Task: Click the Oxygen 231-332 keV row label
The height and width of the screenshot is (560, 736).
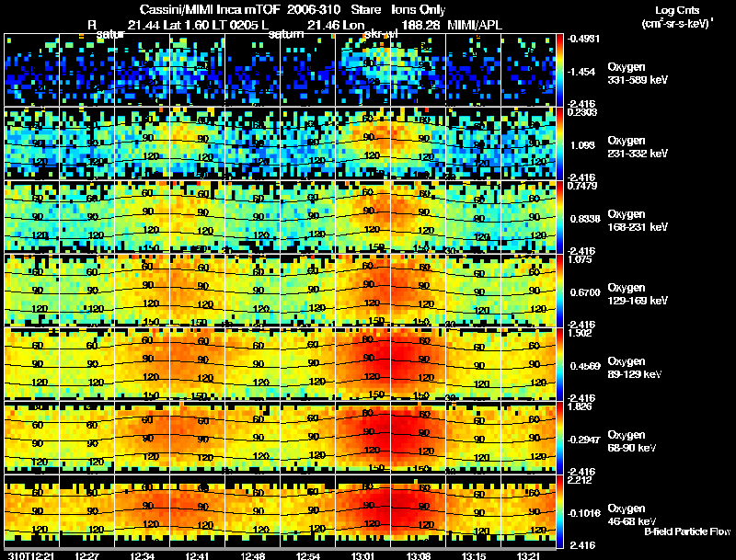Action: pos(638,147)
